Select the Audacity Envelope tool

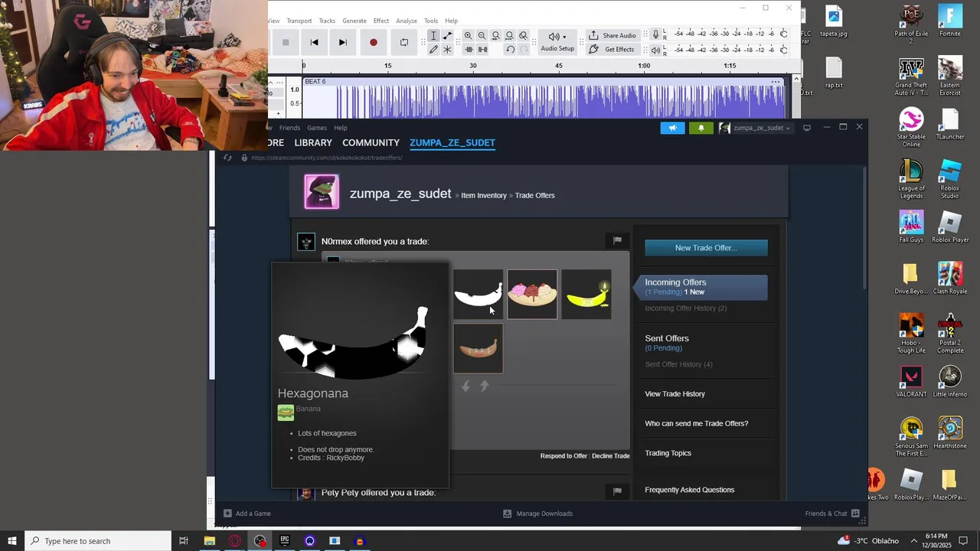click(x=448, y=36)
